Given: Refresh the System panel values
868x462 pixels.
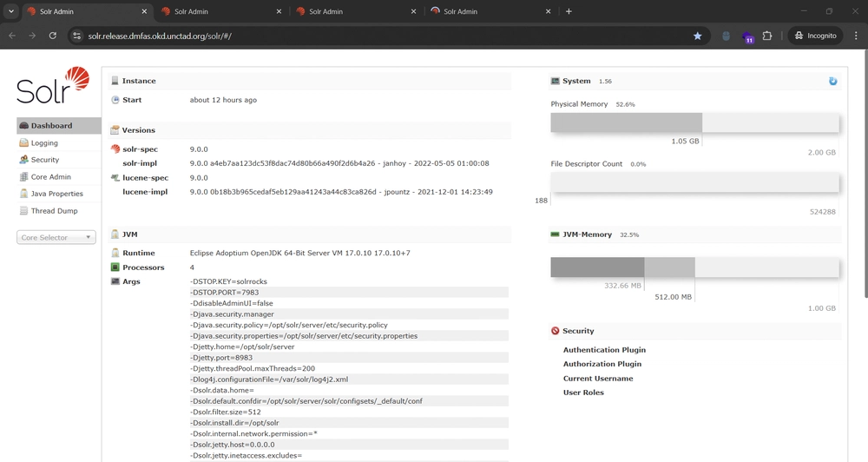Looking at the screenshot, I should pos(832,81).
